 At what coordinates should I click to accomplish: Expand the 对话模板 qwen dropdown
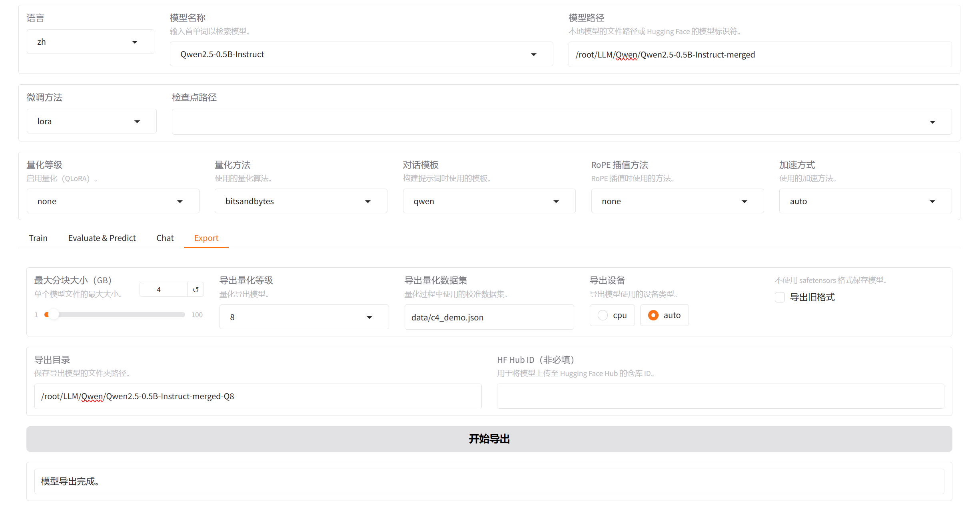tap(489, 201)
